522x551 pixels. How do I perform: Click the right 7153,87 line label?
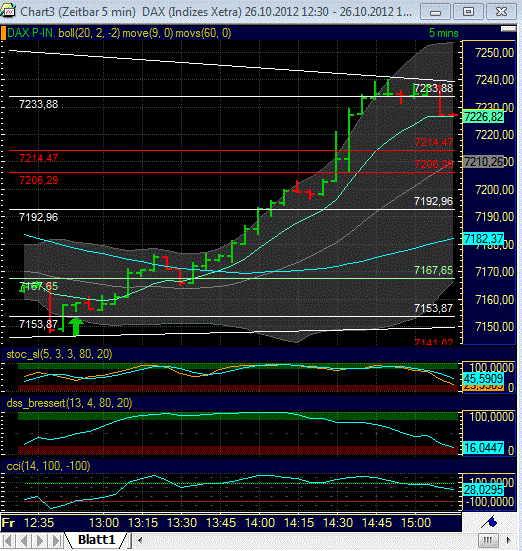point(433,308)
